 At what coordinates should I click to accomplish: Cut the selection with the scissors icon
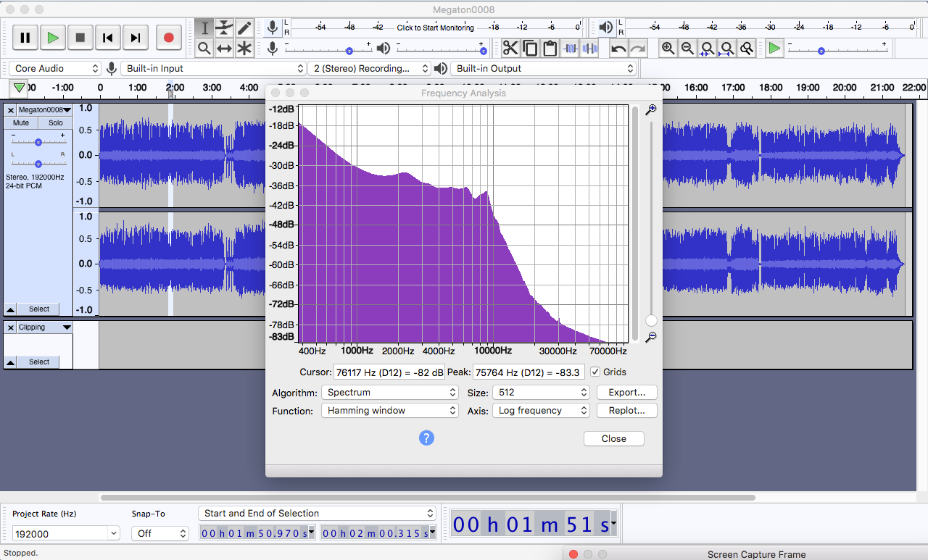point(510,49)
